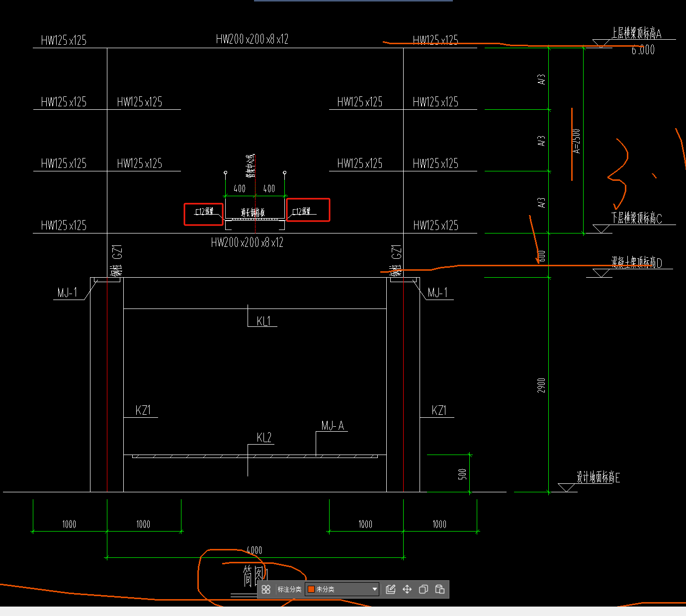The height and width of the screenshot is (616, 686).
Task: Click the A=2300 dimension text
Action: (577, 141)
